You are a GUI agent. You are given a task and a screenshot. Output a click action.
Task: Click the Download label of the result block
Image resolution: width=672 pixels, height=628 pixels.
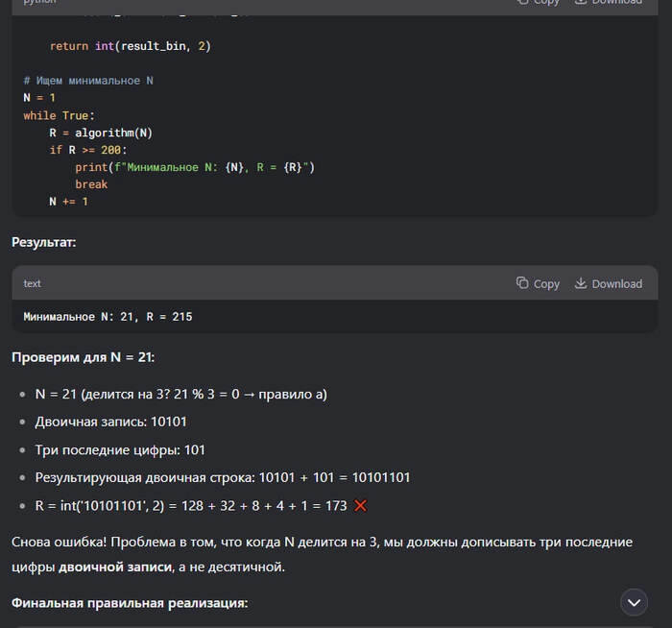[x=616, y=283]
